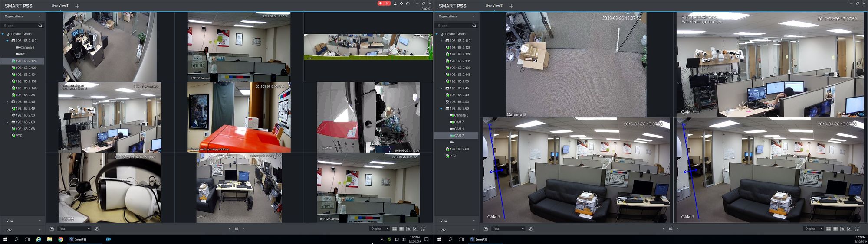
Task: Go to next page beside 1/3 indicator
Action: point(243,229)
